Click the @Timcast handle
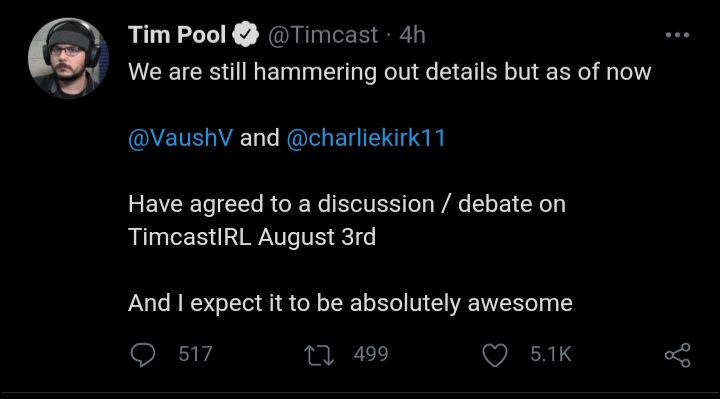720x399 pixels. tap(323, 35)
